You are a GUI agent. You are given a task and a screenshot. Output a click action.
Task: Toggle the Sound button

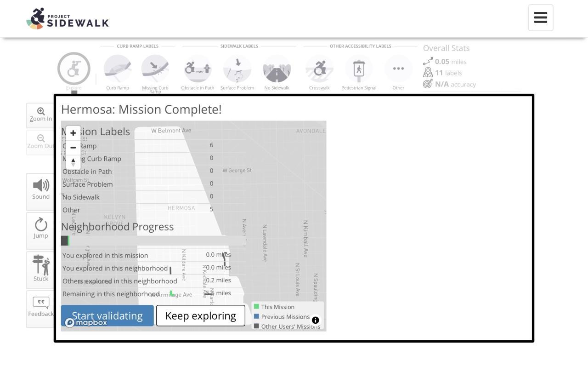click(x=40, y=191)
